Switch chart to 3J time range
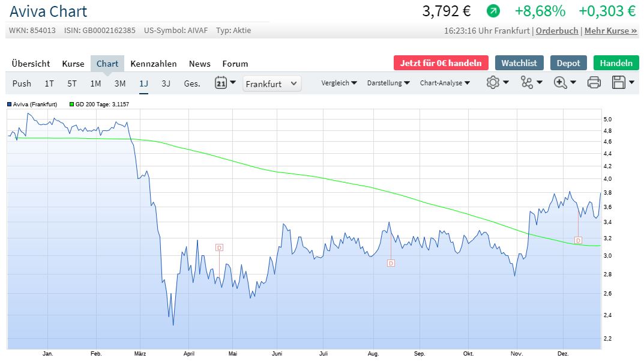Viewport: 644px width, 361px height. [x=166, y=83]
